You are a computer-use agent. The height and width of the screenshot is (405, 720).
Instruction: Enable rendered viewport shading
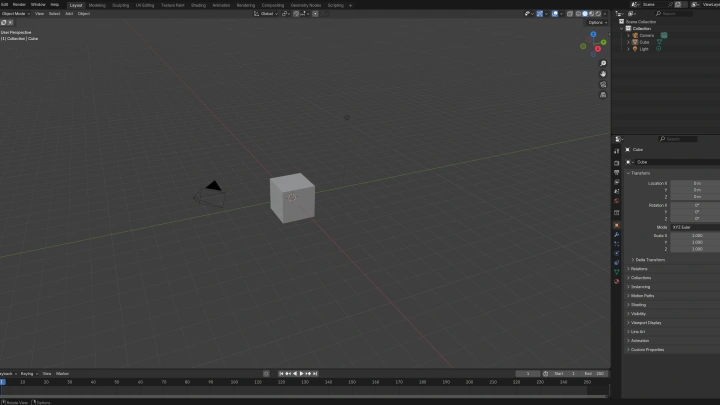point(598,14)
